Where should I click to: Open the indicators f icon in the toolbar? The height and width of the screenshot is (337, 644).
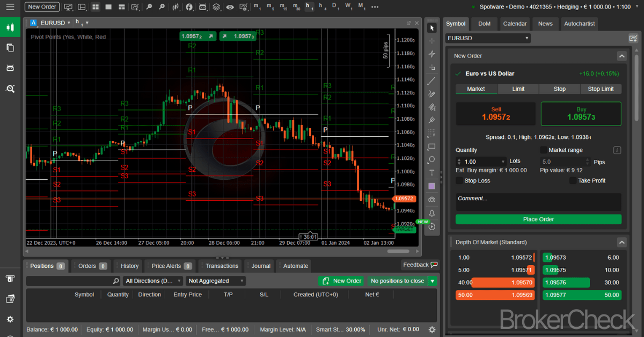pyautogui.click(x=189, y=7)
